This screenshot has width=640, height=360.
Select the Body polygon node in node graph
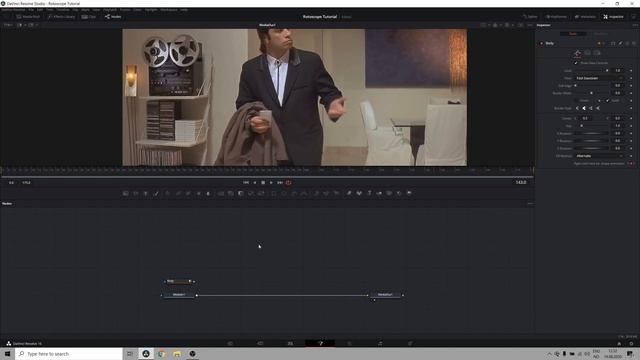click(x=178, y=281)
